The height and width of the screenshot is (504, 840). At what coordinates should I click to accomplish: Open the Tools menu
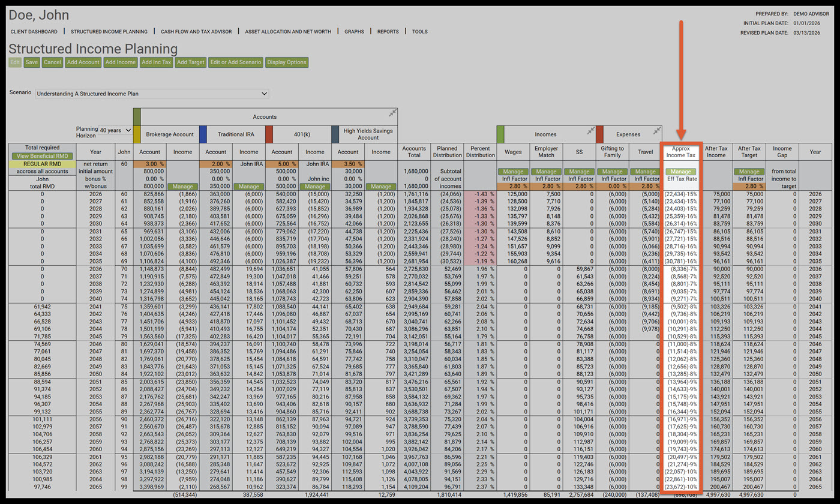(420, 31)
